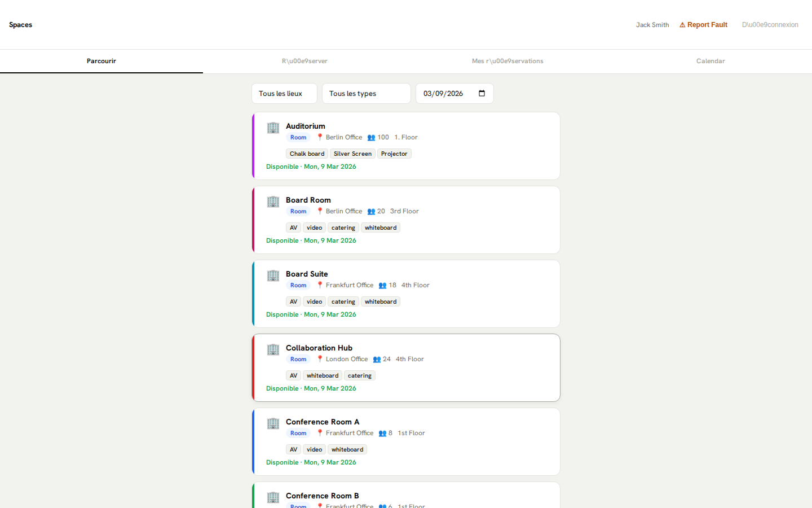The width and height of the screenshot is (812, 508).
Task: Select the Parcourir tab
Action: (101, 61)
